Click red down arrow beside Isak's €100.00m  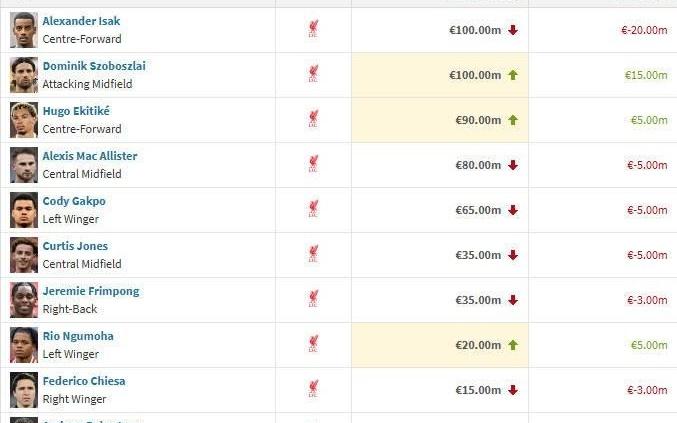[513, 30]
